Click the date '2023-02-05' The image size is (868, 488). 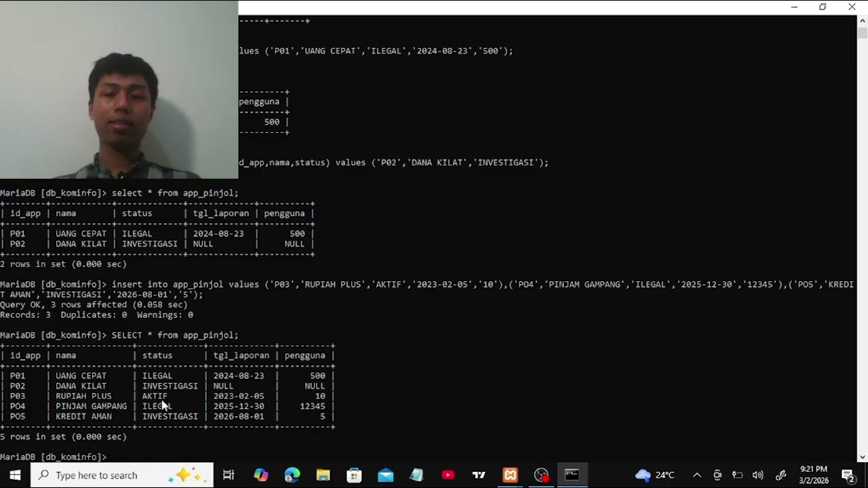[239, 396]
